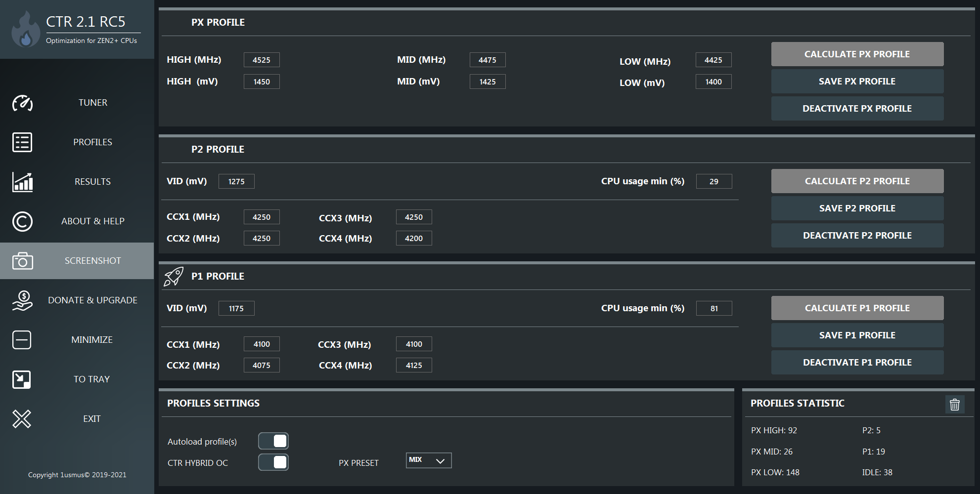Click the About & Help copyright icon

[x=22, y=221]
